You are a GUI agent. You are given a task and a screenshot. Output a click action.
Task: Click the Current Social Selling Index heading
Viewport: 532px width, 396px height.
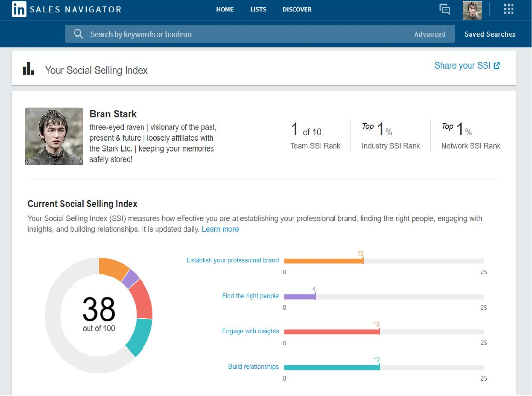pos(82,204)
